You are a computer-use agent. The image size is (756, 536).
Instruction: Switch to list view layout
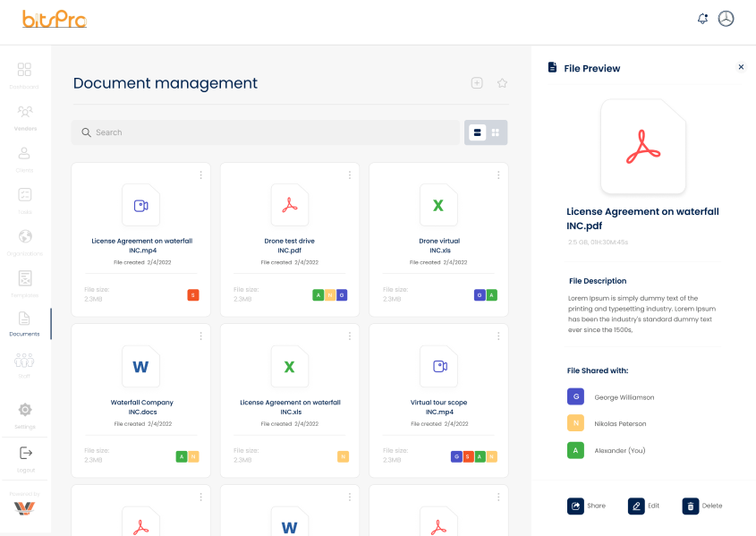(x=477, y=132)
